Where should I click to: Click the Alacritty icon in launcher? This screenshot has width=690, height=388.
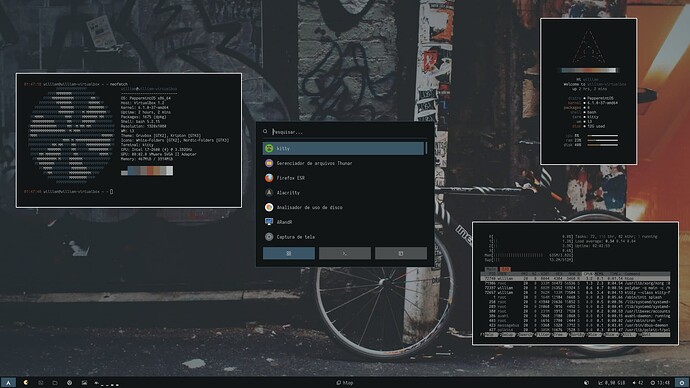(269, 193)
